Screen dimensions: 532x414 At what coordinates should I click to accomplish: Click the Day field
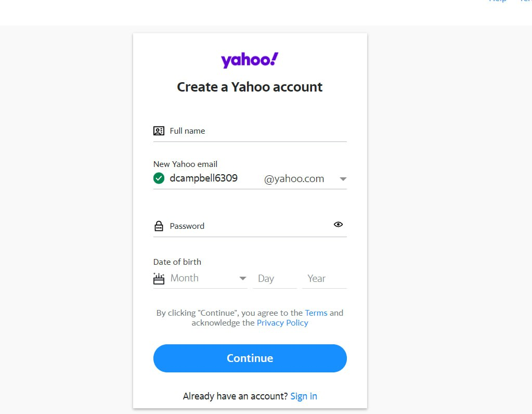[x=274, y=279]
